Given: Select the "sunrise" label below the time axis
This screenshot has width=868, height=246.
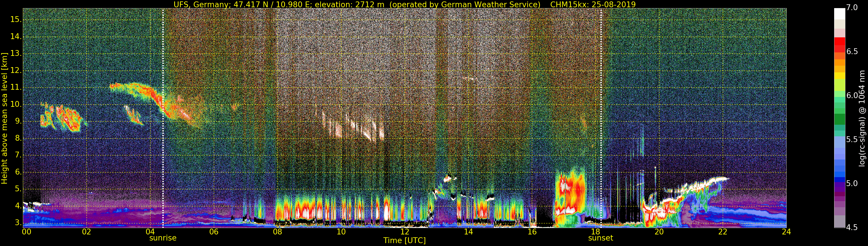Looking at the screenshot, I should pos(163,238).
